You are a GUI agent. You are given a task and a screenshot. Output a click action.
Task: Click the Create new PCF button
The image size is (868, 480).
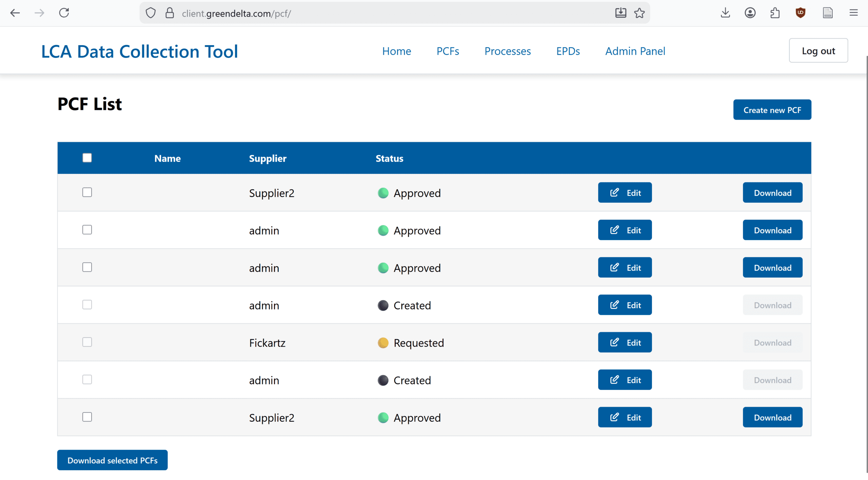[x=772, y=110]
